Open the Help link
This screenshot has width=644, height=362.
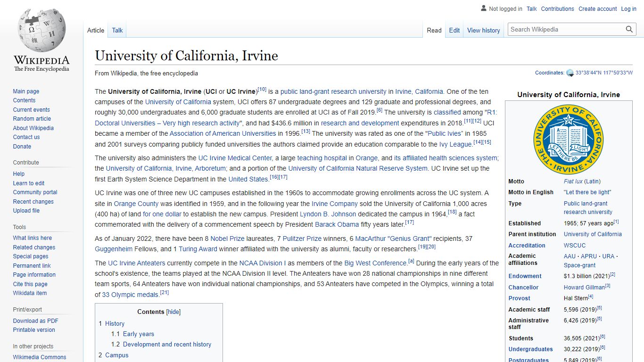pyautogui.click(x=19, y=174)
